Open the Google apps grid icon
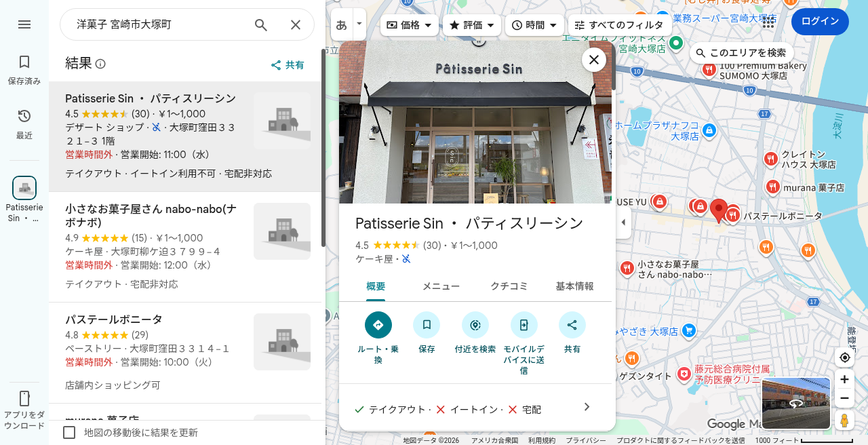This screenshot has height=445, width=868. (768, 22)
